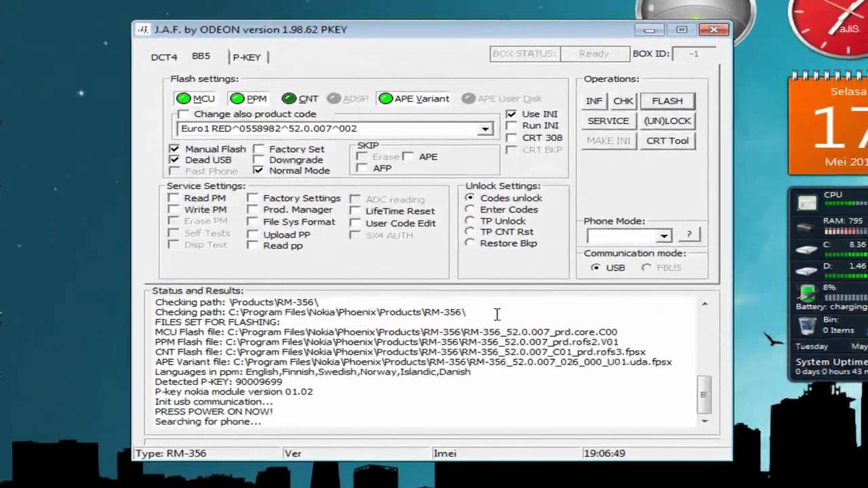Check the Prod. Manager option
The width and height of the screenshot is (868, 488).
pyautogui.click(x=252, y=209)
